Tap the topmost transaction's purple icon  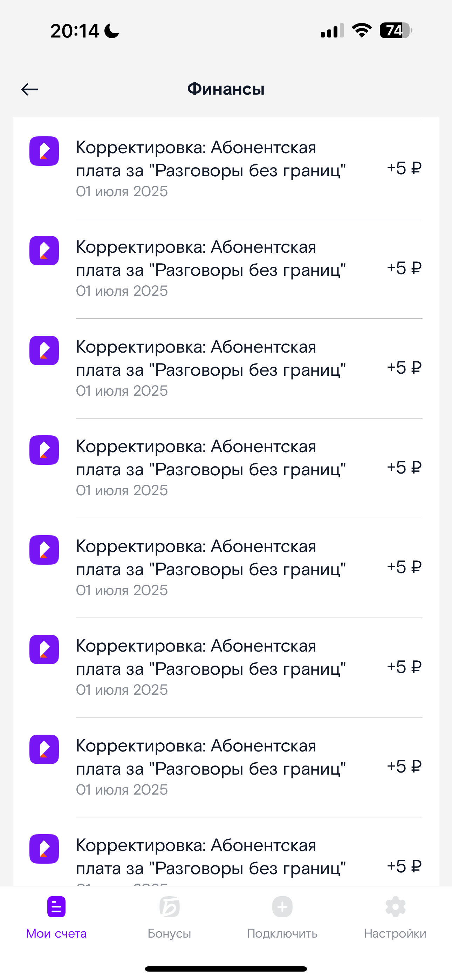(44, 151)
